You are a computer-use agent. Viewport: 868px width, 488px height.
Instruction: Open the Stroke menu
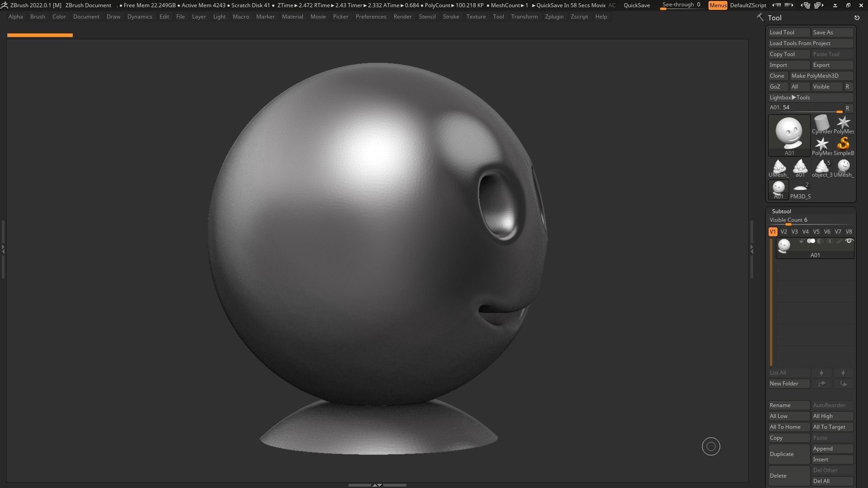click(451, 17)
